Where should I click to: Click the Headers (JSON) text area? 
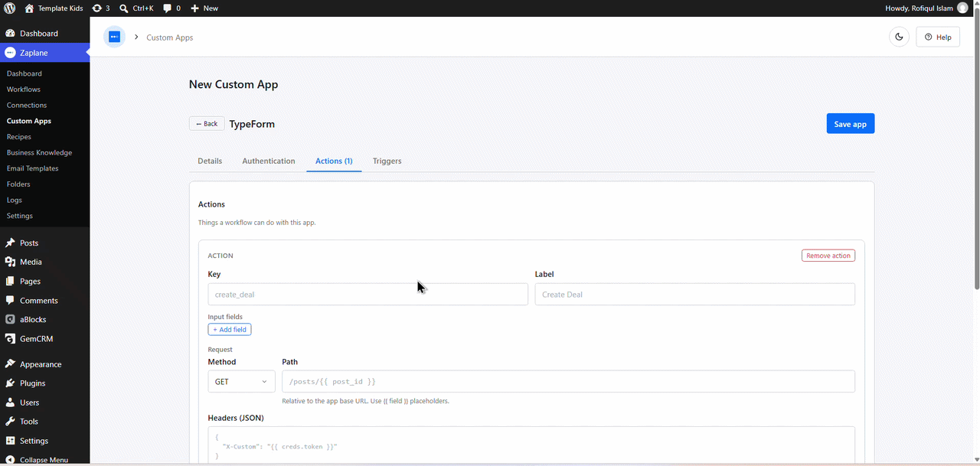[x=531, y=445]
